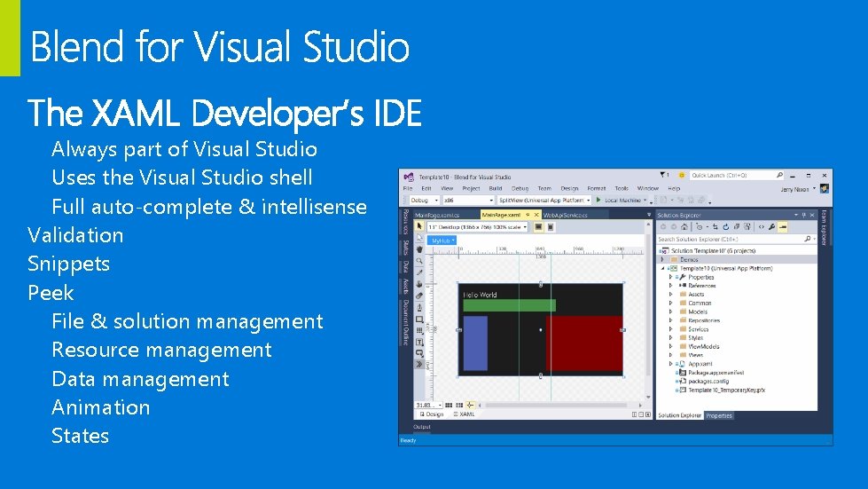Click the Start debugging play icon
868x489 pixels.
[598, 200]
